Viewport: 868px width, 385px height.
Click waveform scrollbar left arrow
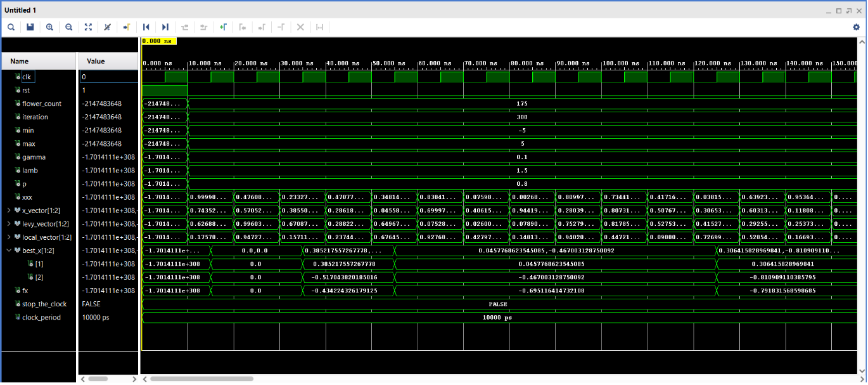point(145,379)
